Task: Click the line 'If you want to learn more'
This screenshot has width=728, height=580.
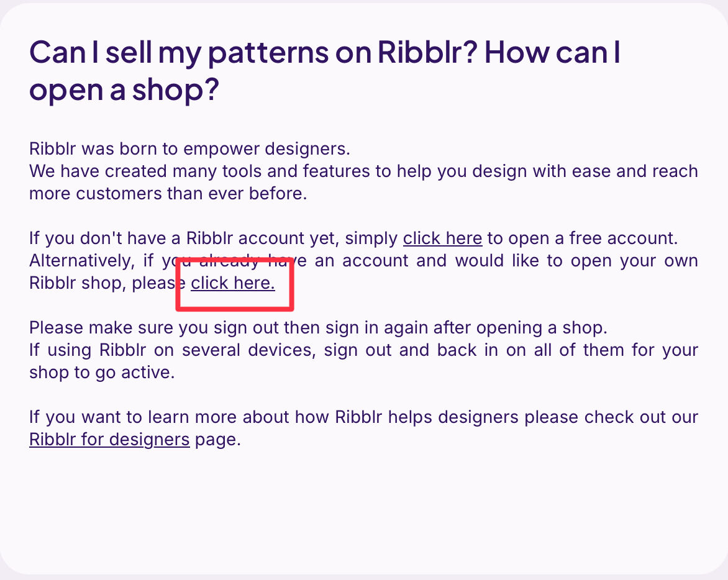Action: point(363,417)
